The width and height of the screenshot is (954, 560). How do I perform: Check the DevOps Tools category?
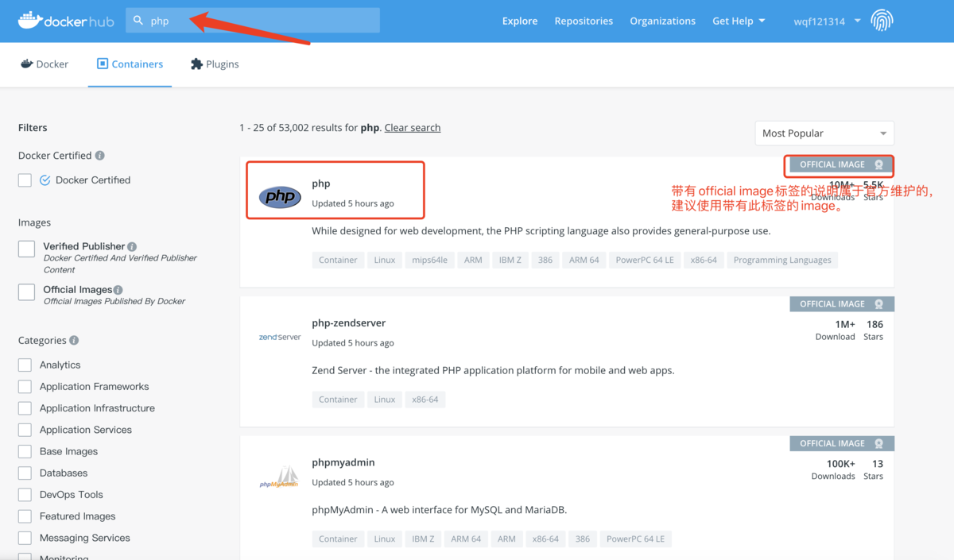pyautogui.click(x=25, y=494)
